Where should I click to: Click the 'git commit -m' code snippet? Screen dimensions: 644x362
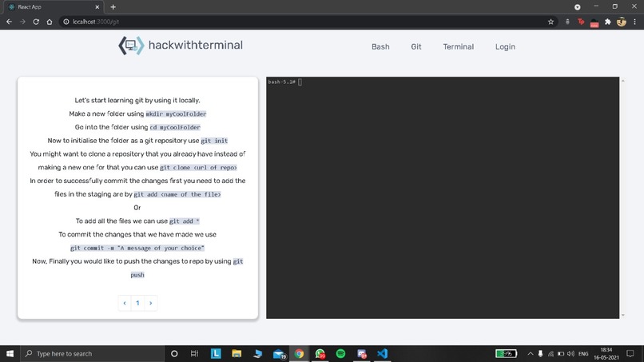pyautogui.click(x=137, y=249)
